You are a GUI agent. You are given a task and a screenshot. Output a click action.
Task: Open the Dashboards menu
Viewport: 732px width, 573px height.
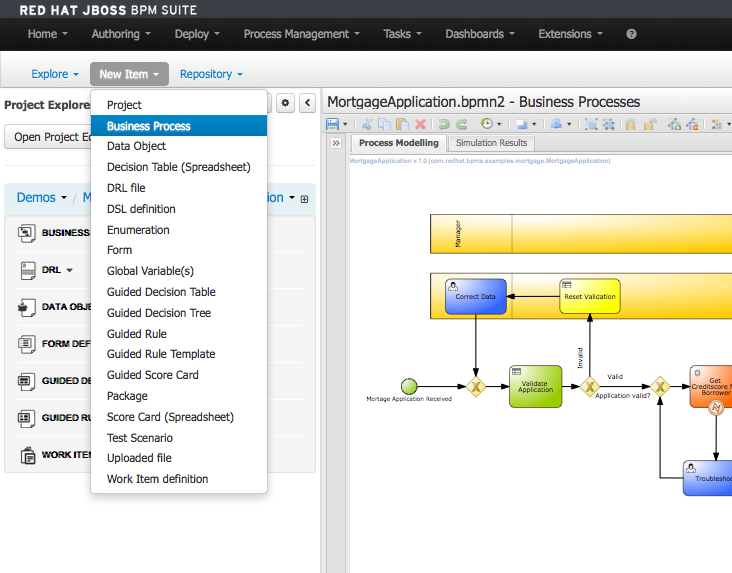[x=480, y=34]
